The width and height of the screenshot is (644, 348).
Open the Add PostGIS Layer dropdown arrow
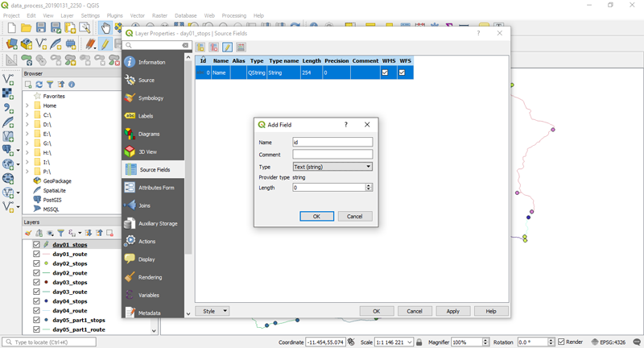click(x=18, y=151)
